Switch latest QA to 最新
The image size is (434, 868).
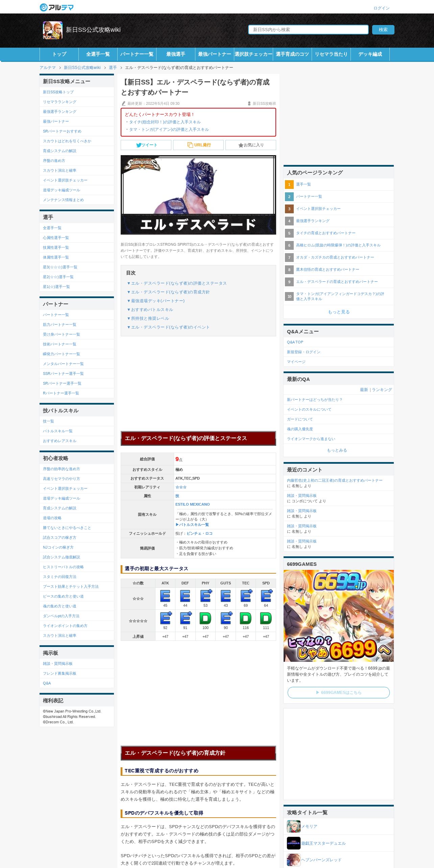(x=364, y=390)
